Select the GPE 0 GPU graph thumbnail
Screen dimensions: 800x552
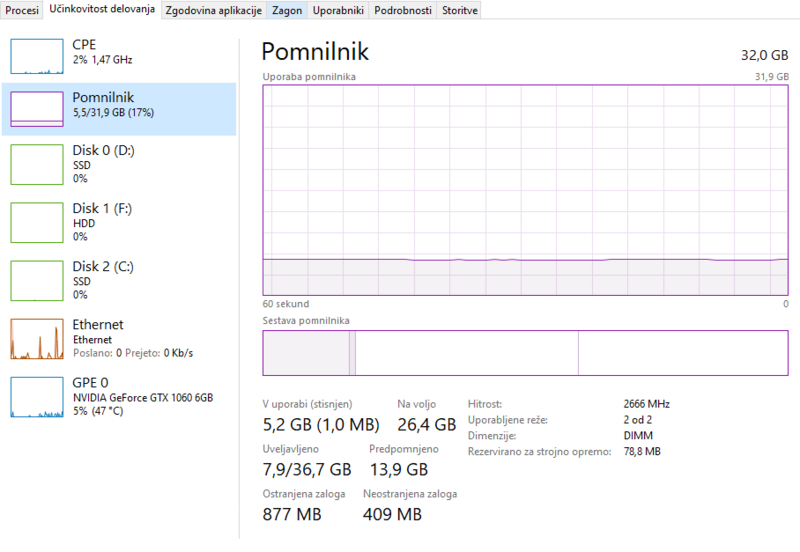37,397
